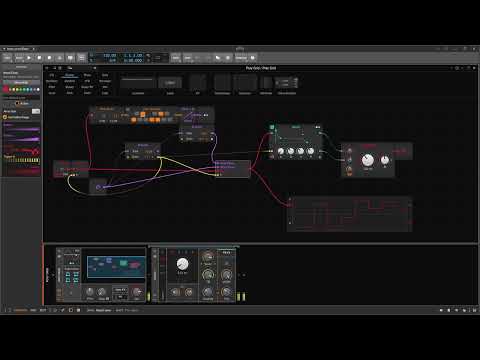Click the bar position readout in transport
This screenshot has width=480, height=360.
pos(133,55)
